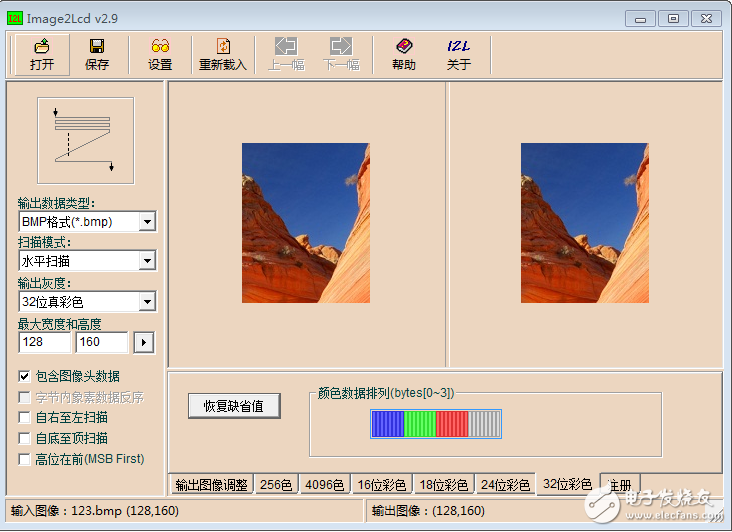Select the 输出图像调整 tab

point(210,485)
